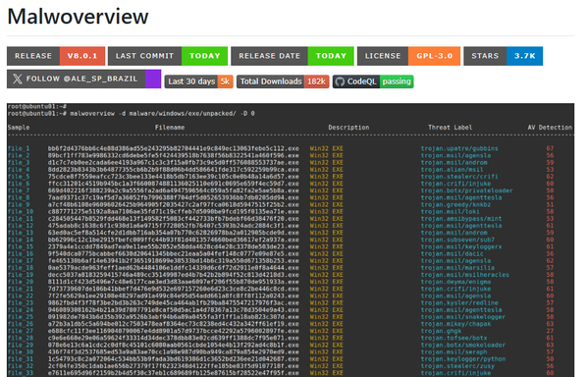Click the trojan.botx/smokeloader threat label
This screenshot has width=588, height=377.
(463, 345)
